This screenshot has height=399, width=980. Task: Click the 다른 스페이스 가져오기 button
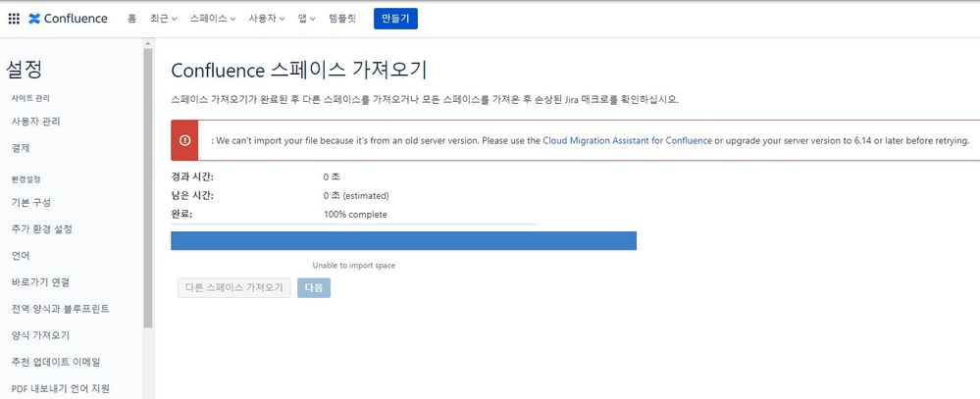click(x=234, y=288)
